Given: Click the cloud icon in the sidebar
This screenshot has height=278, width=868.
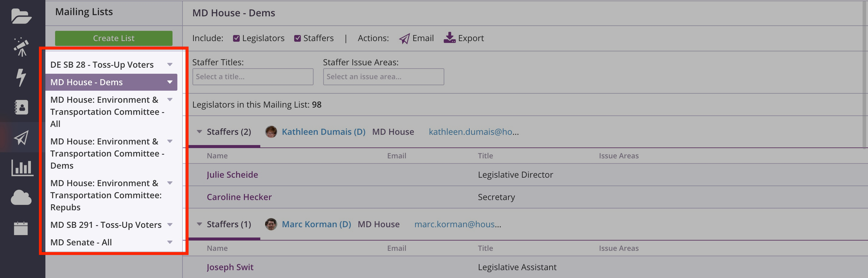Looking at the screenshot, I should click(21, 198).
